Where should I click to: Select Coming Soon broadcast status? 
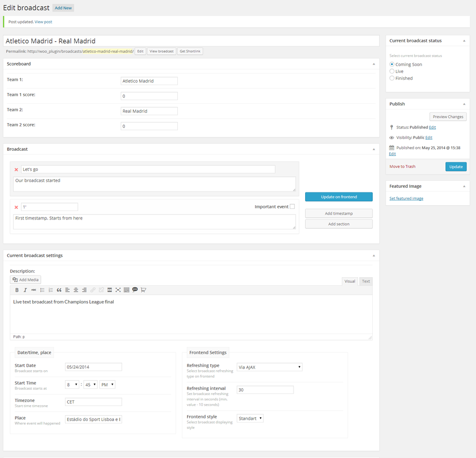[392, 65]
